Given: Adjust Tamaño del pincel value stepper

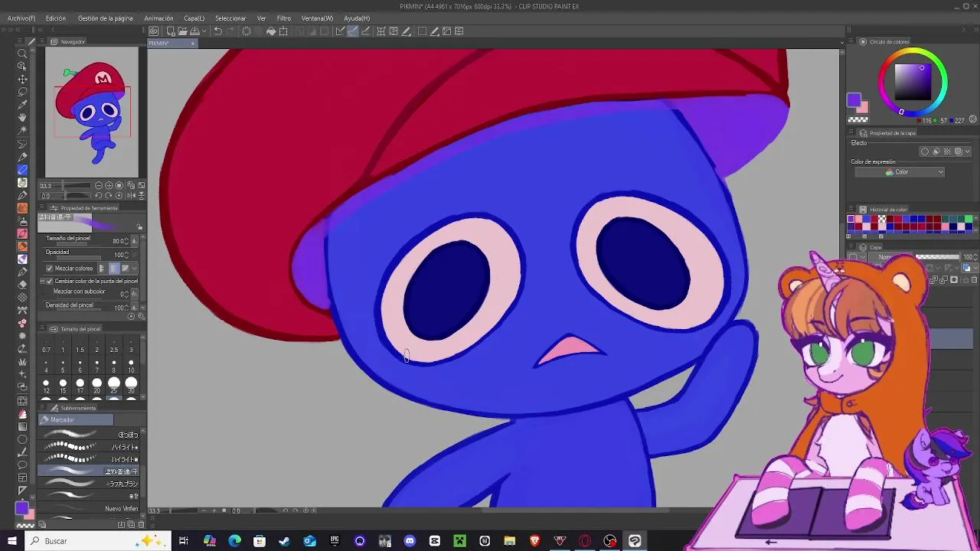Looking at the screenshot, I should pyautogui.click(x=127, y=241).
